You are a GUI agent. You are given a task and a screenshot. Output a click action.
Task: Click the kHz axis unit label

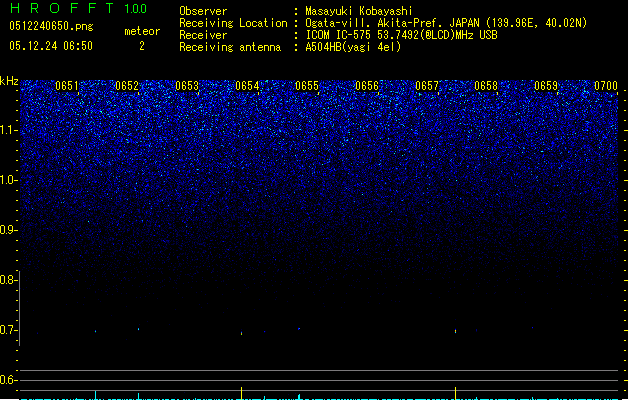click(9, 81)
